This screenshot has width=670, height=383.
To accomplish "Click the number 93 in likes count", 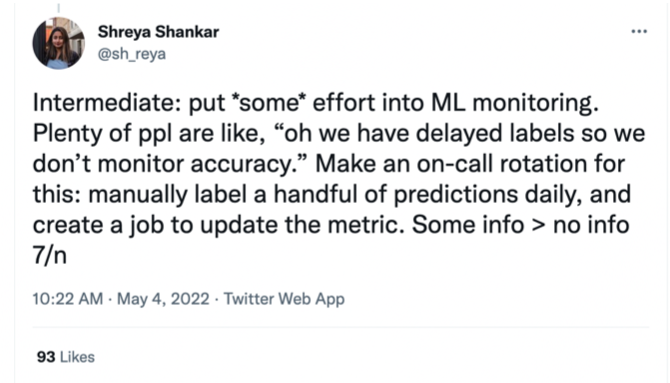I will coord(46,357).
